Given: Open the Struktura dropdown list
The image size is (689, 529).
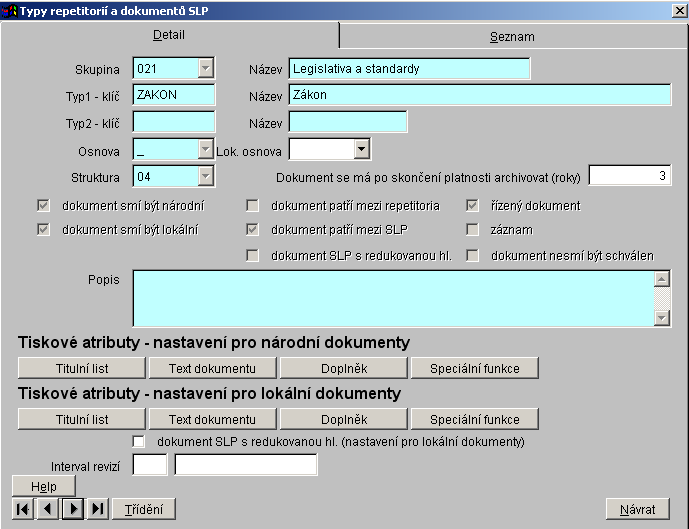Looking at the screenshot, I should [x=206, y=177].
